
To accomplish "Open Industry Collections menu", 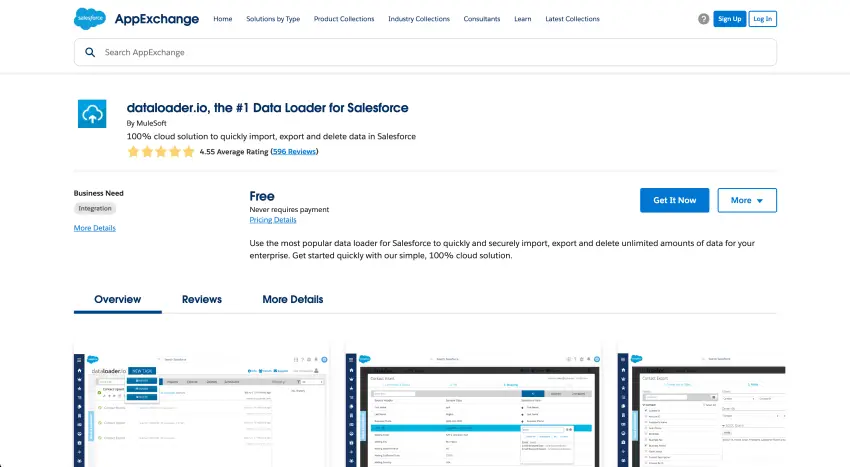I will click(419, 19).
